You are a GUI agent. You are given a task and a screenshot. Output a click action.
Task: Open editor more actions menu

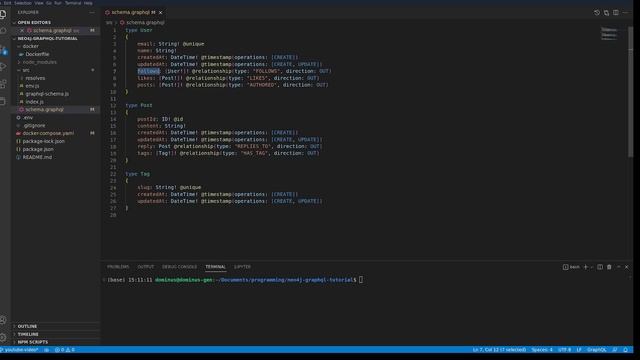[625, 13]
